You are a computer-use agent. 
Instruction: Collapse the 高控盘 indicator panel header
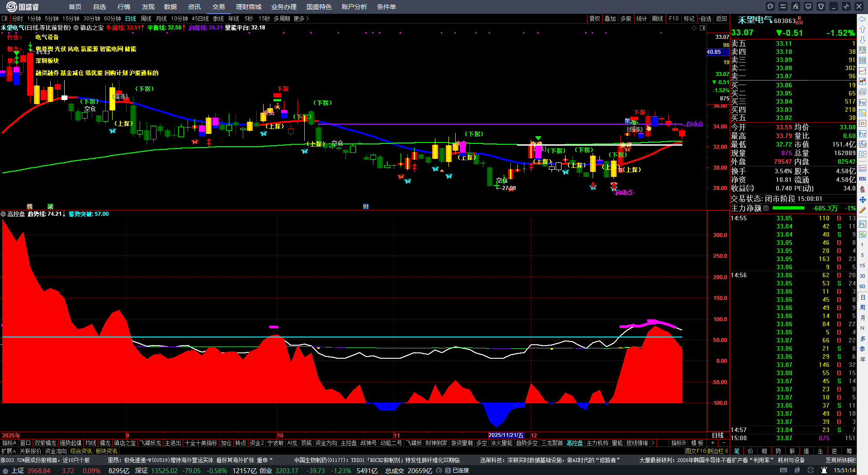point(3,214)
